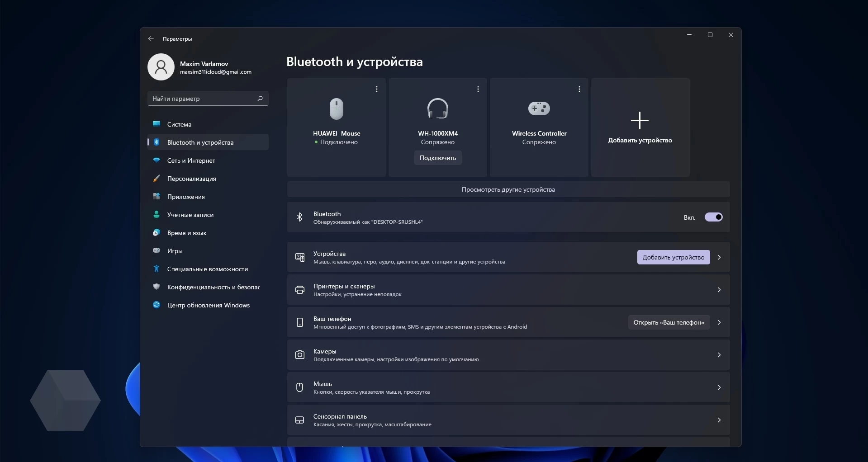Select Bluetooth и устройства in sidebar

click(208, 142)
